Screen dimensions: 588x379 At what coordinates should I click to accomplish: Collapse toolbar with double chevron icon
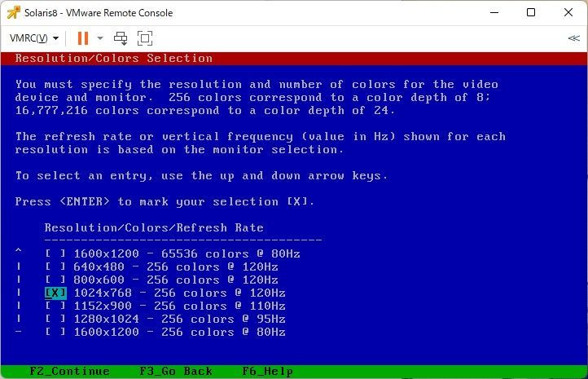pos(574,38)
